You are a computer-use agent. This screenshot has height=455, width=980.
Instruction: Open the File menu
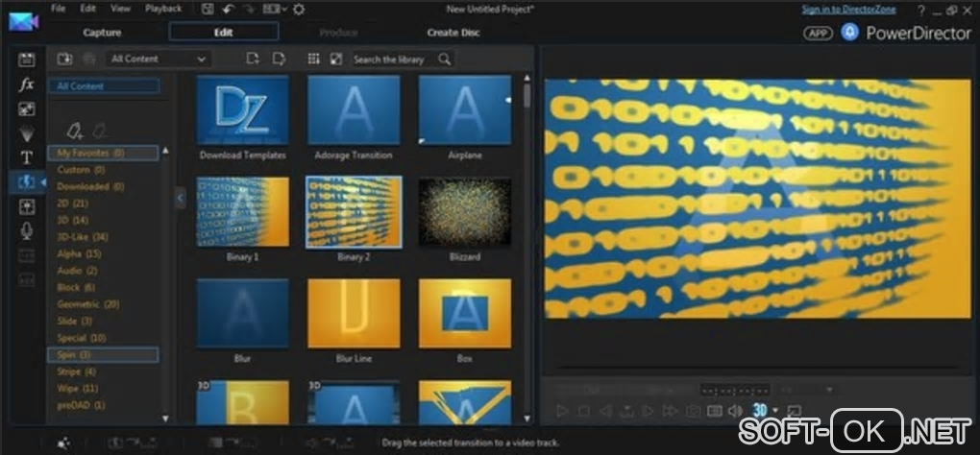pyautogui.click(x=58, y=9)
